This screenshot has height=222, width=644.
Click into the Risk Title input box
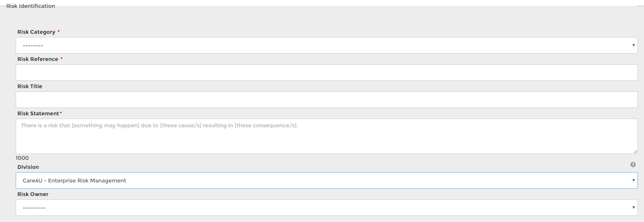click(327, 100)
